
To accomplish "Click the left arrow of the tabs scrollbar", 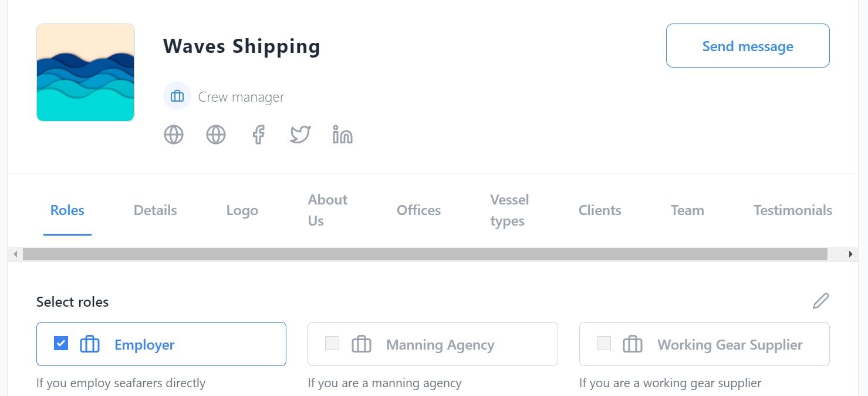I will pyautogui.click(x=15, y=254).
